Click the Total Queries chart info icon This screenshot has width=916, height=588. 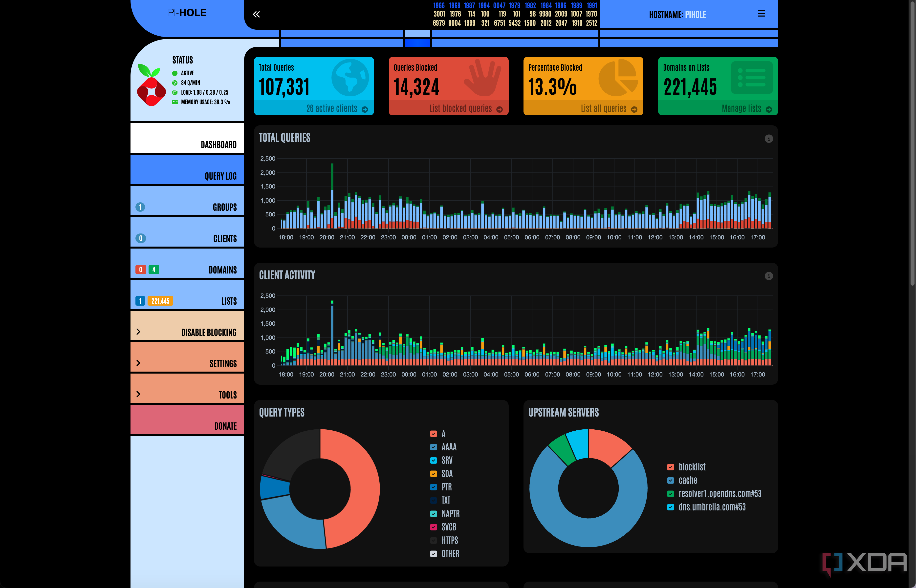click(x=768, y=139)
